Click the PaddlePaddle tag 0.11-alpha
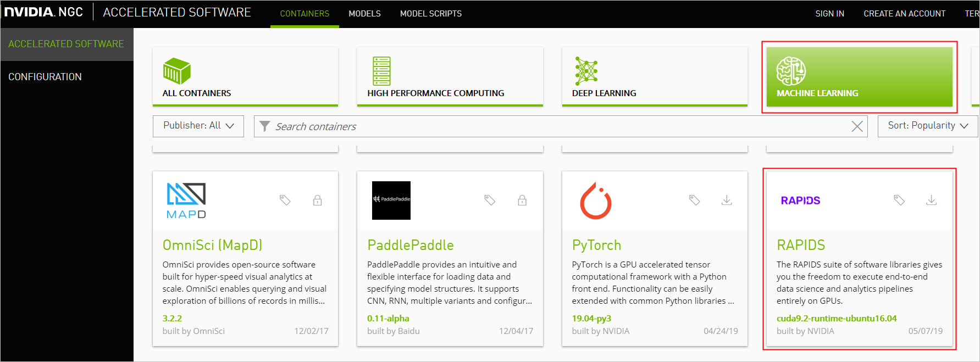 point(388,318)
